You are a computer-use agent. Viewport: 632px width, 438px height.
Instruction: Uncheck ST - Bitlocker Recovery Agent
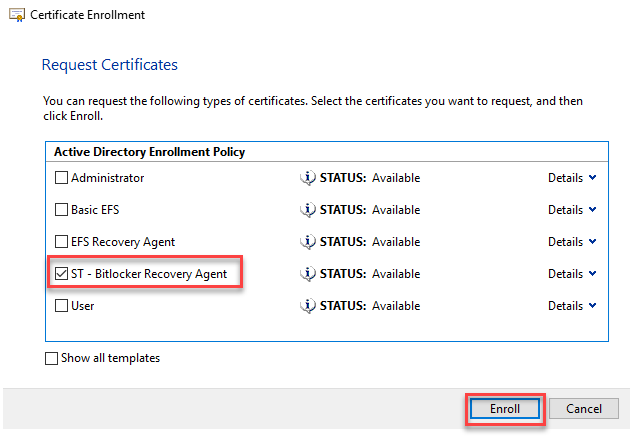62,274
